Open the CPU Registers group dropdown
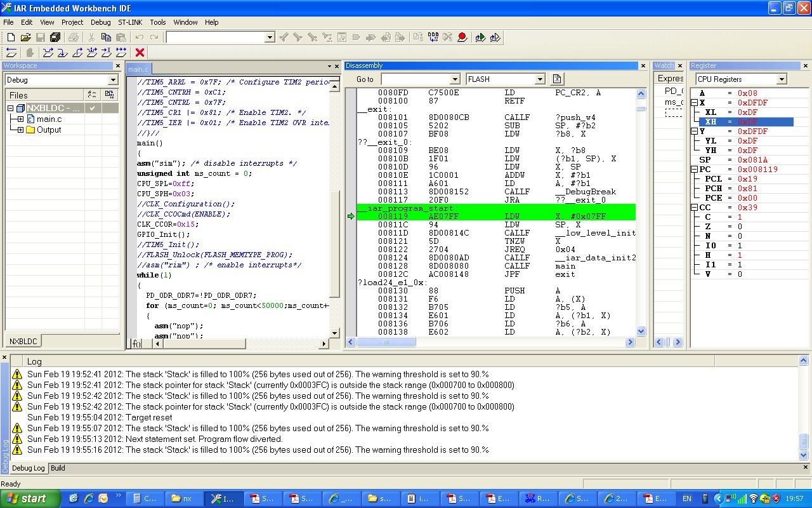This screenshot has height=508, width=812. 782,79
